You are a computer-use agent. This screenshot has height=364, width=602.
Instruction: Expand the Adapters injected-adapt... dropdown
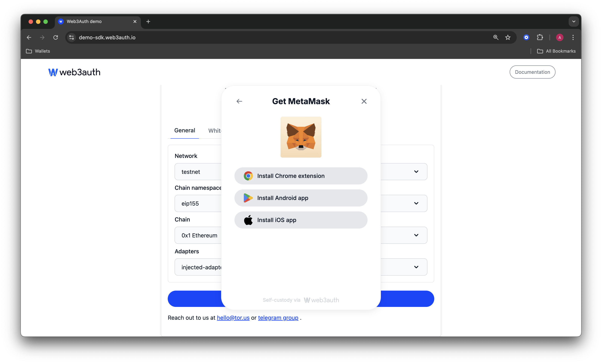416,267
